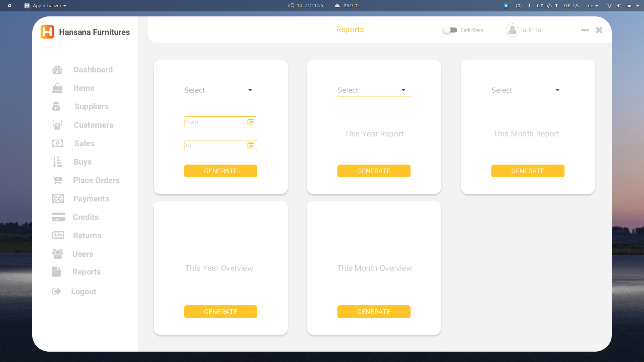Toggle the Telegram tray icon
The height and width of the screenshot is (362, 644).
(505, 6)
